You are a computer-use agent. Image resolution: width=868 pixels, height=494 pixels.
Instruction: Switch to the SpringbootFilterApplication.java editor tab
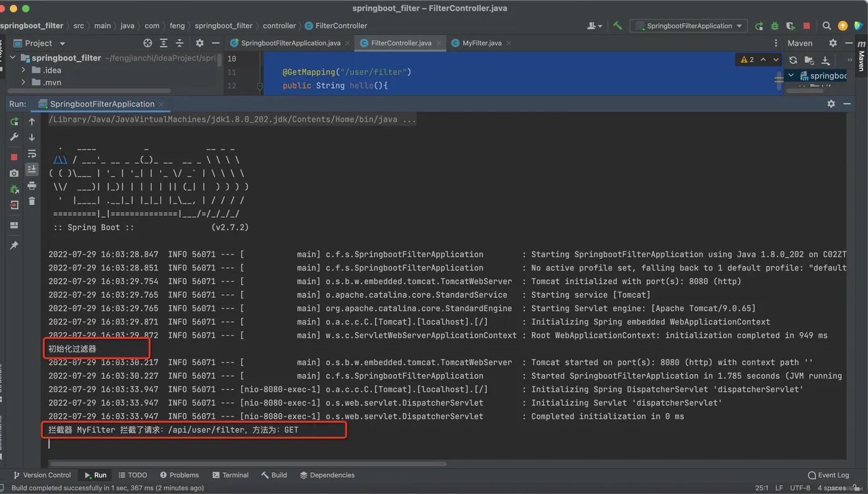(291, 43)
